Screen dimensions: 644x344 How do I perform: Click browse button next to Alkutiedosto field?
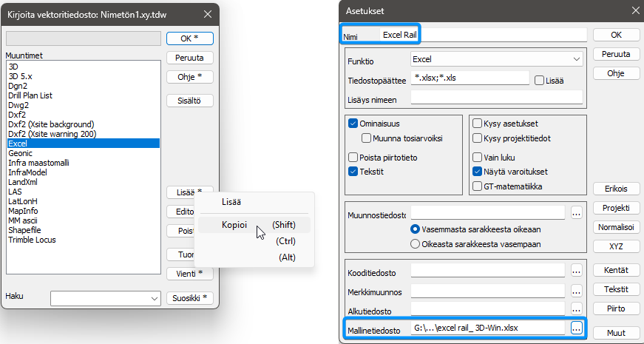[x=577, y=308]
